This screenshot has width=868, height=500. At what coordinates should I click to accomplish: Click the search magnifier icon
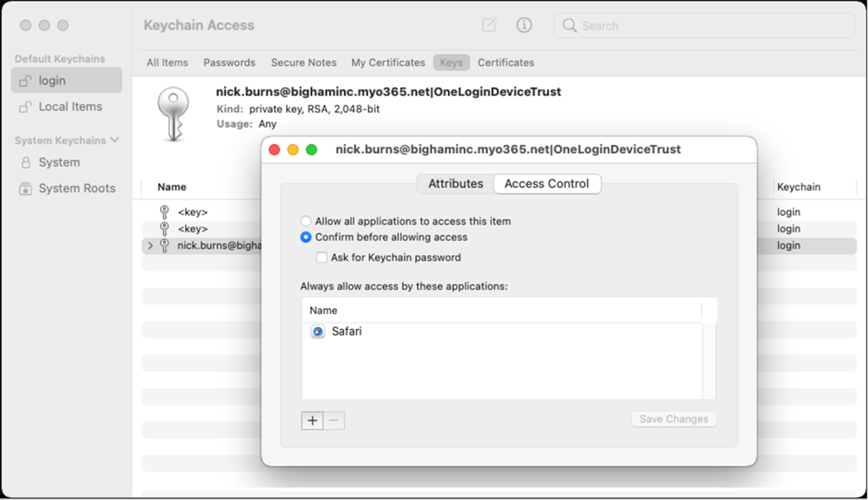coord(569,26)
